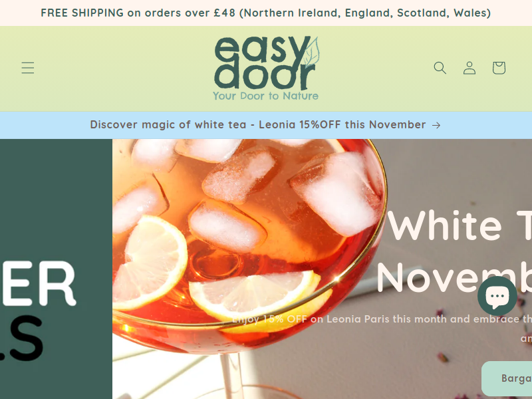Click the White Tea November headline

tap(455, 252)
